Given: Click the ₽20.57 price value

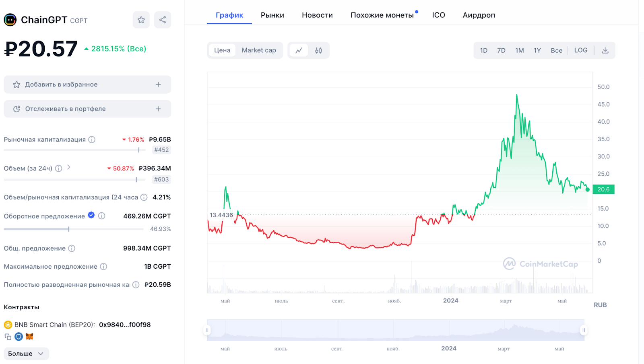Looking at the screenshot, I should point(41,49).
